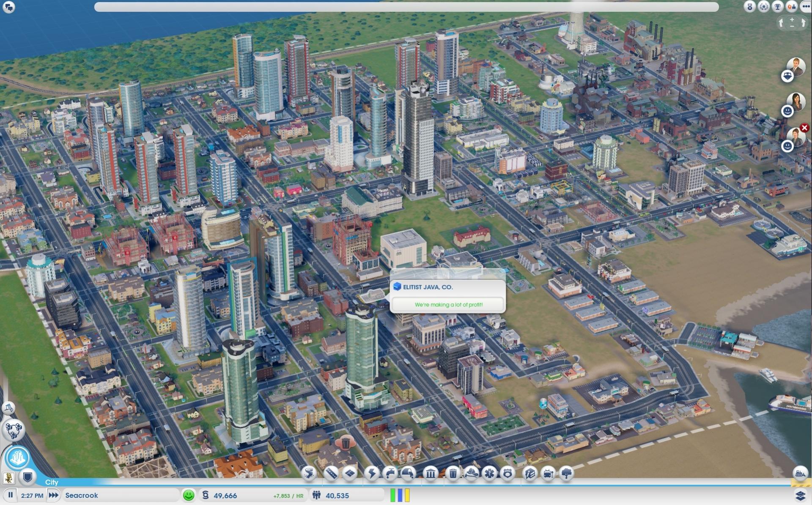Screen dimensions: 812x505
Task: Open the Police badge menu
Action: point(507,473)
